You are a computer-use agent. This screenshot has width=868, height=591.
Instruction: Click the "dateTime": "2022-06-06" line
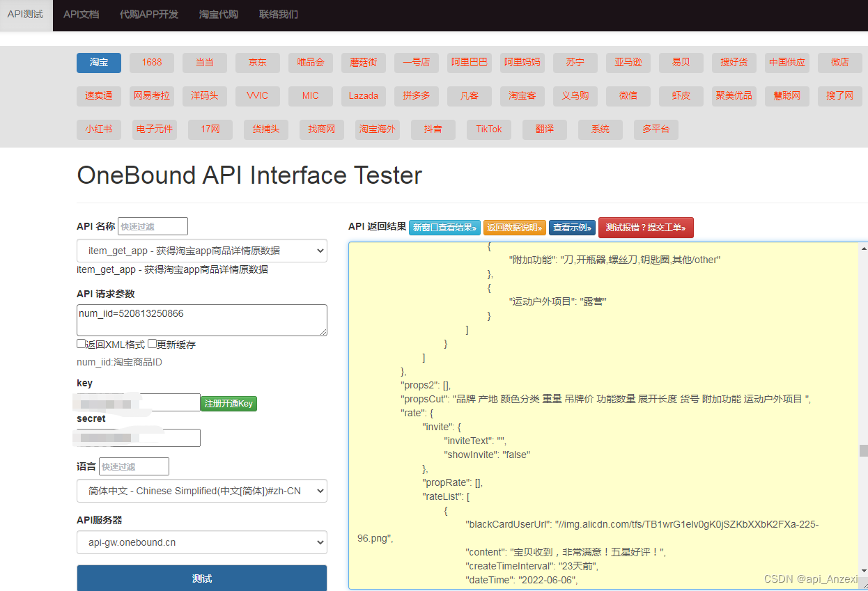[522, 580]
